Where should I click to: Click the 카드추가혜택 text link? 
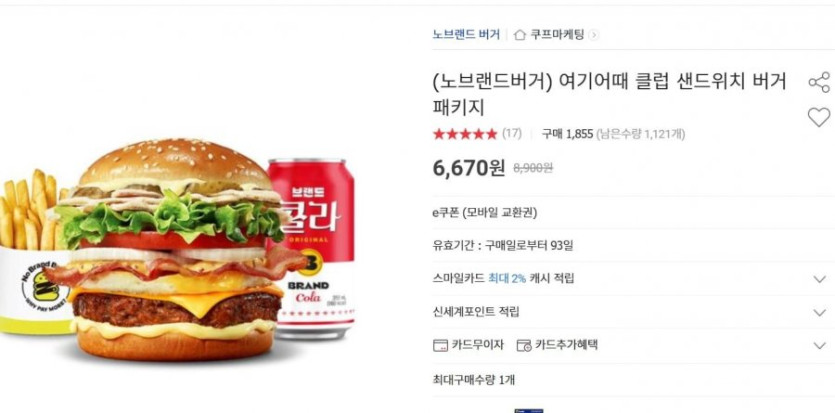tap(567, 345)
